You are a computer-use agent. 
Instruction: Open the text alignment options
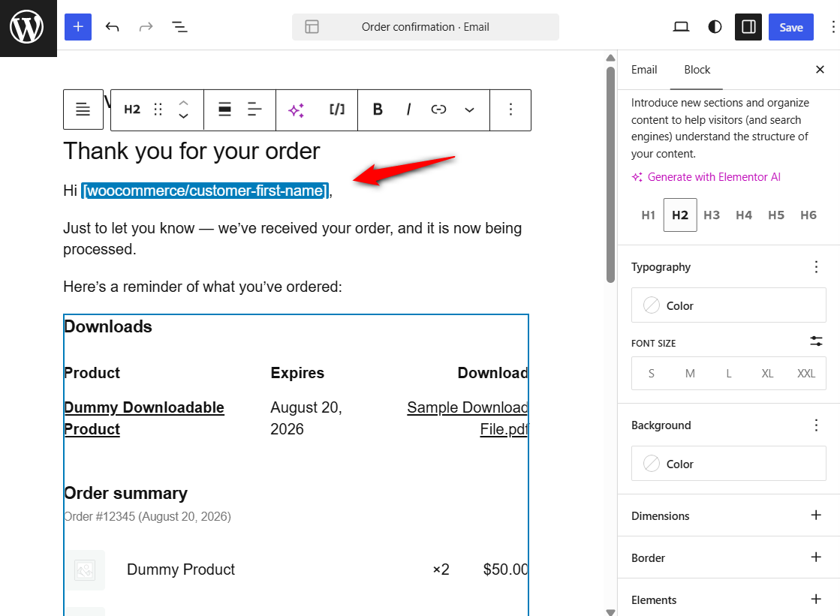tap(254, 110)
